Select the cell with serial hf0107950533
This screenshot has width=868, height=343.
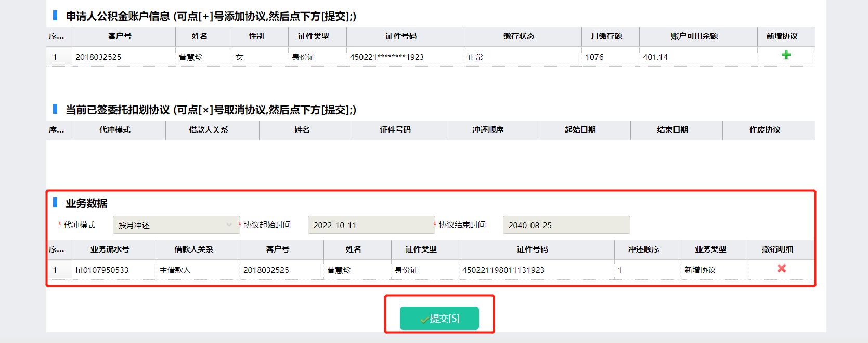point(102,270)
